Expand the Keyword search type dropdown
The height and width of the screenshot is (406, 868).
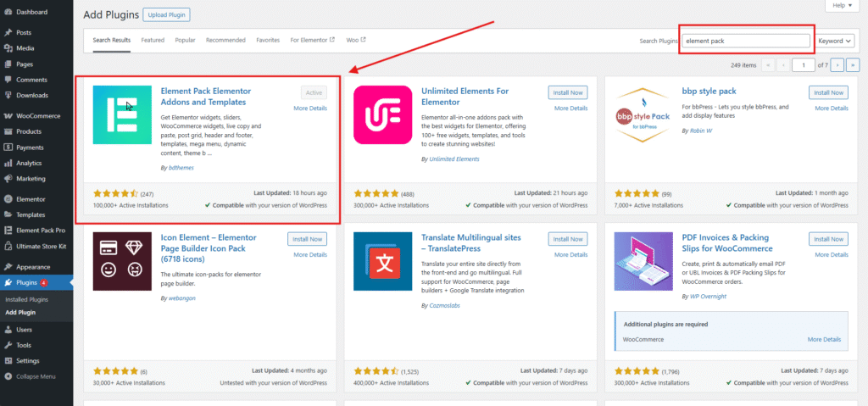[x=836, y=41]
